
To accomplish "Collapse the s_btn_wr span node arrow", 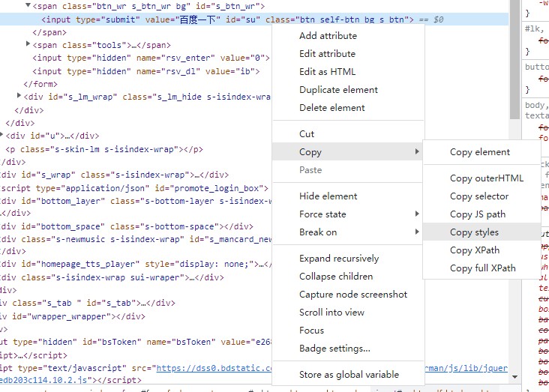I will [x=28, y=5].
